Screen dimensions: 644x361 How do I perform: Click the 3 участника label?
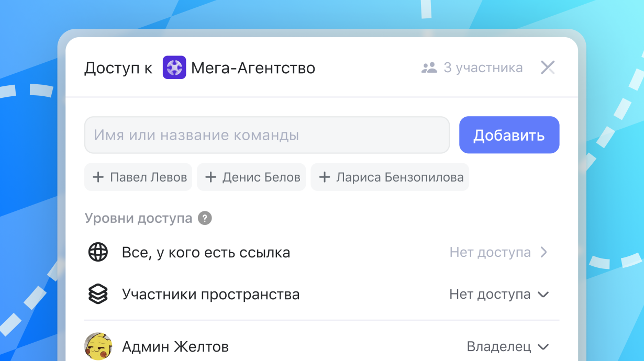[483, 67]
